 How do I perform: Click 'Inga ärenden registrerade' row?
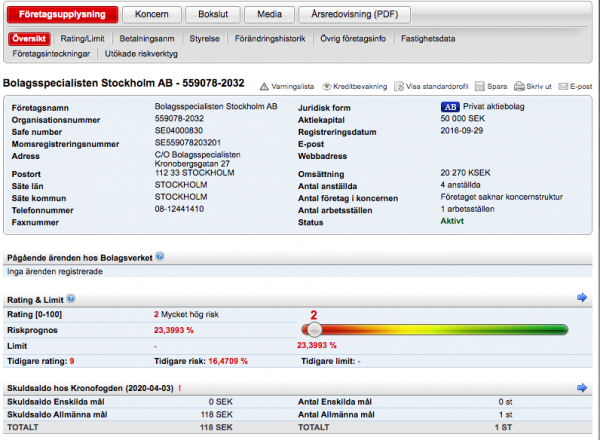pyautogui.click(x=298, y=272)
